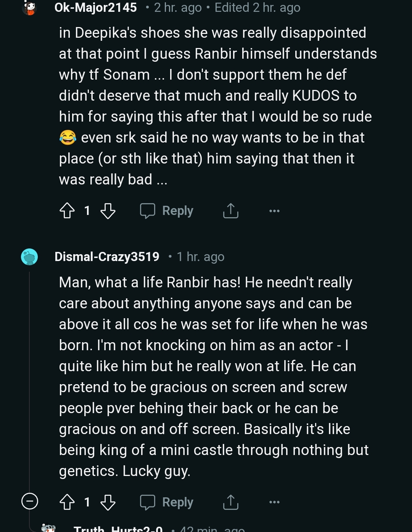The width and height of the screenshot is (412, 532).
Task: Open more options on Dismal-Crazy3519's comment
Action: coord(274,502)
